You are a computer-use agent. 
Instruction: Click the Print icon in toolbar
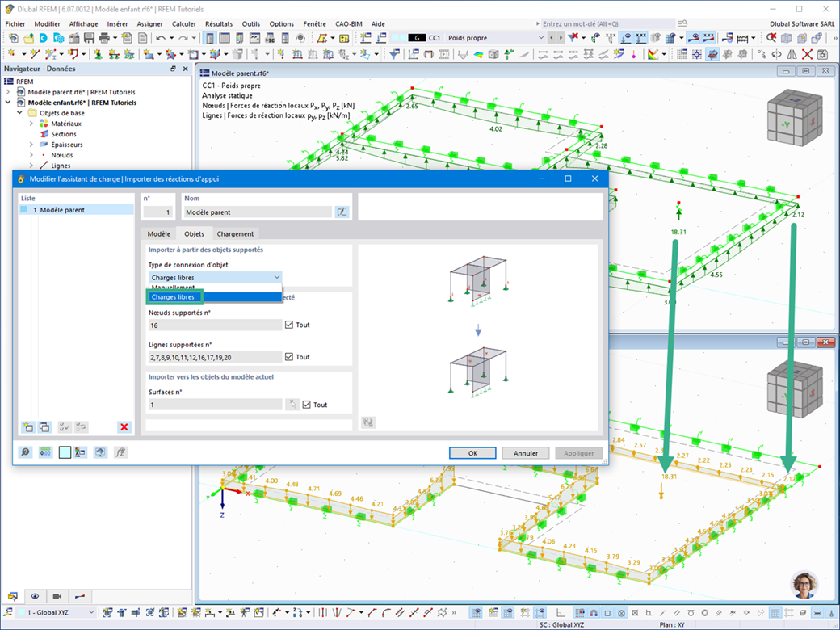coord(104,38)
